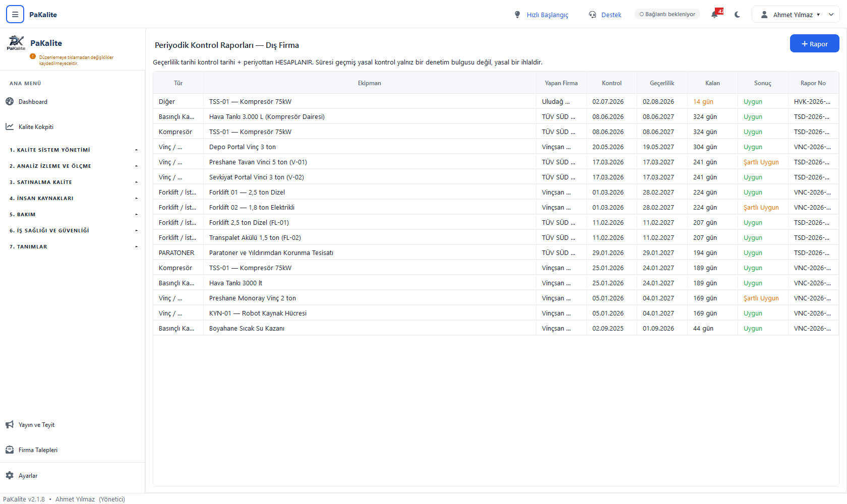This screenshot has height=504, width=847.
Task: Expand 6. İş Sağlığı ve Güvenliği section
Action: pyautogui.click(x=72, y=230)
